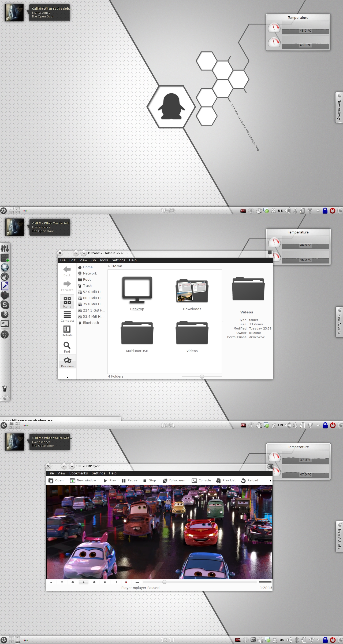The height and width of the screenshot is (644, 343).
Task: Open KMPlayer's File menu
Action: 51,473
